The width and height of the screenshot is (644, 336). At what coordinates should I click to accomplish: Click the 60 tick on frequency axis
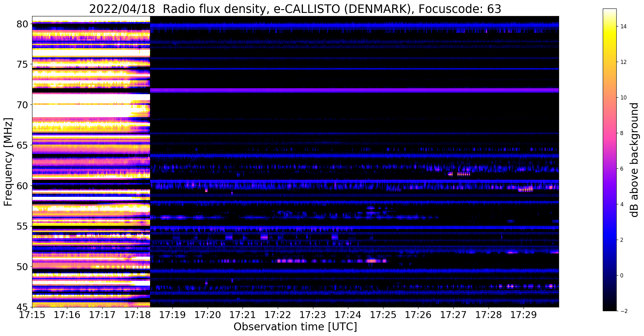pyautogui.click(x=22, y=186)
